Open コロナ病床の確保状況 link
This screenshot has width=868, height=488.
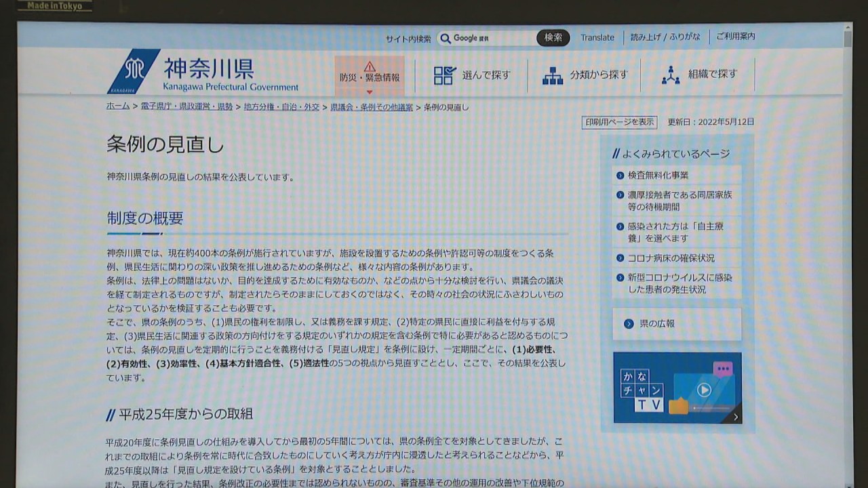tap(671, 258)
